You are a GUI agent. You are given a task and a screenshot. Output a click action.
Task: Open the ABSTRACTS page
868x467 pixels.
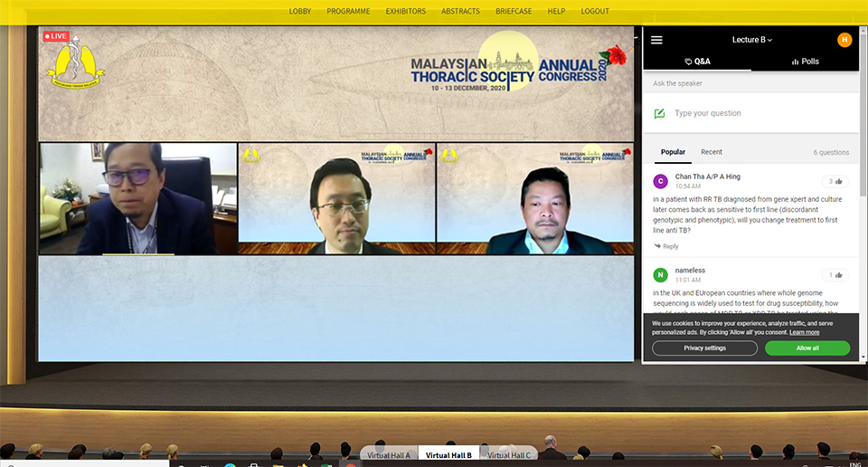[x=460, y=11]
